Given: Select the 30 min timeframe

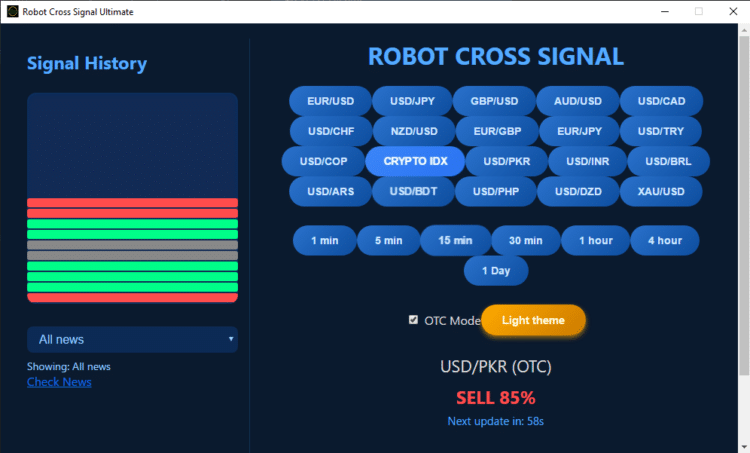Looking at the screenshot, I should click(526, 241).
